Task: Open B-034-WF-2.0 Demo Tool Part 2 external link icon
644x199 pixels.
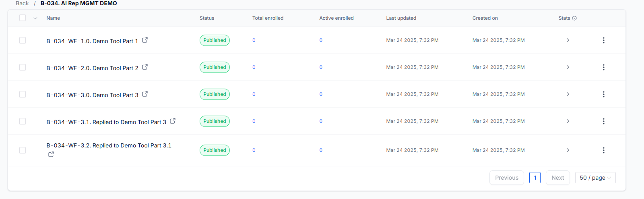Action: coord(145,67)
